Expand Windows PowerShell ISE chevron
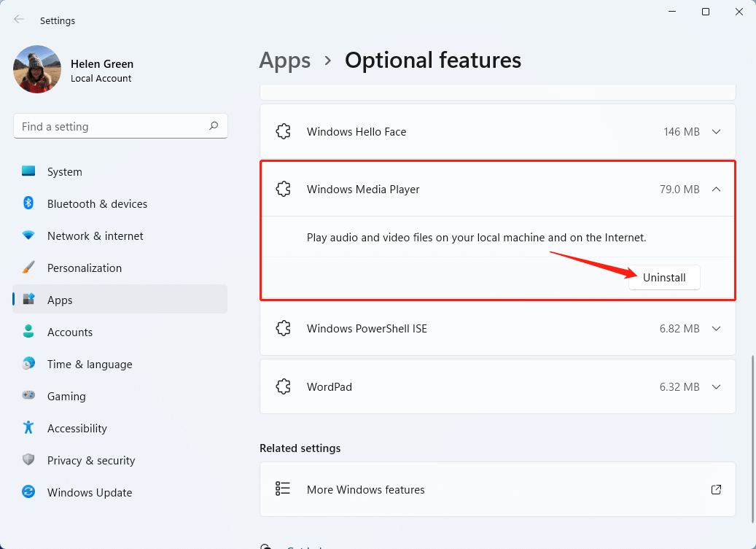The height and width of the screenshot is (549, 756). click(717, 329)
